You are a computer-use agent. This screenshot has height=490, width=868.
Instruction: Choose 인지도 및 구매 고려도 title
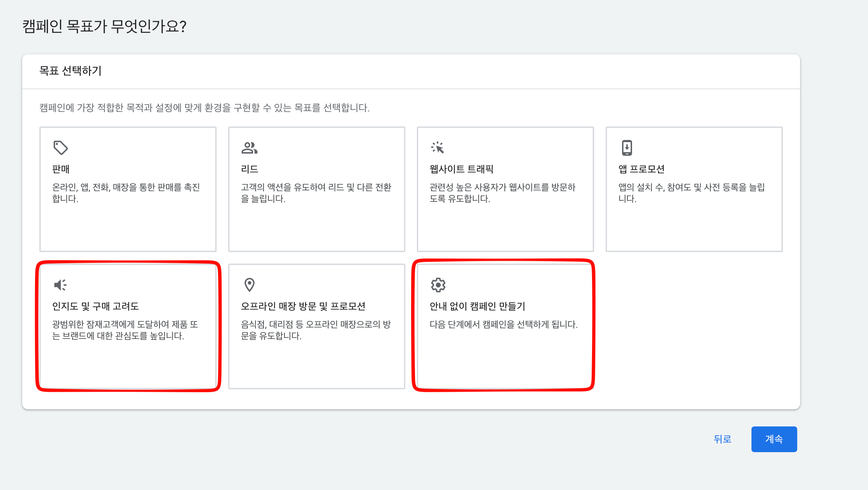click(95, 306)
